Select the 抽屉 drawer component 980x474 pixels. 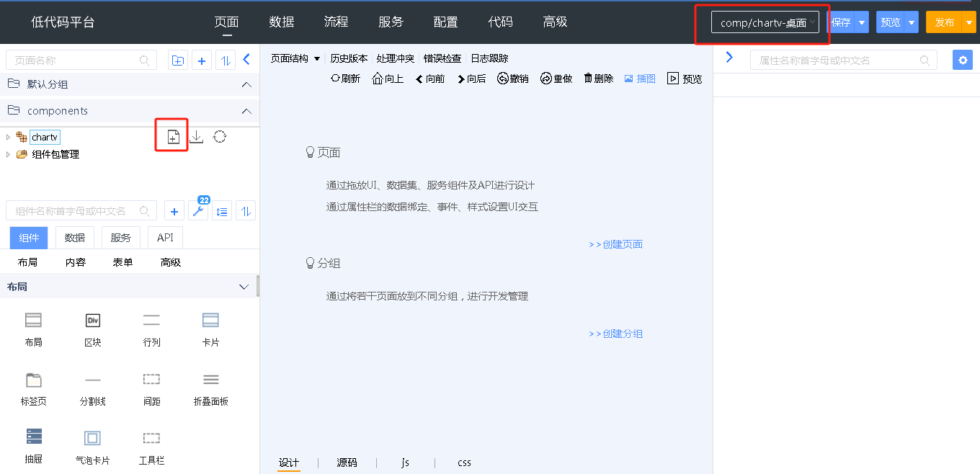(34, 445)
